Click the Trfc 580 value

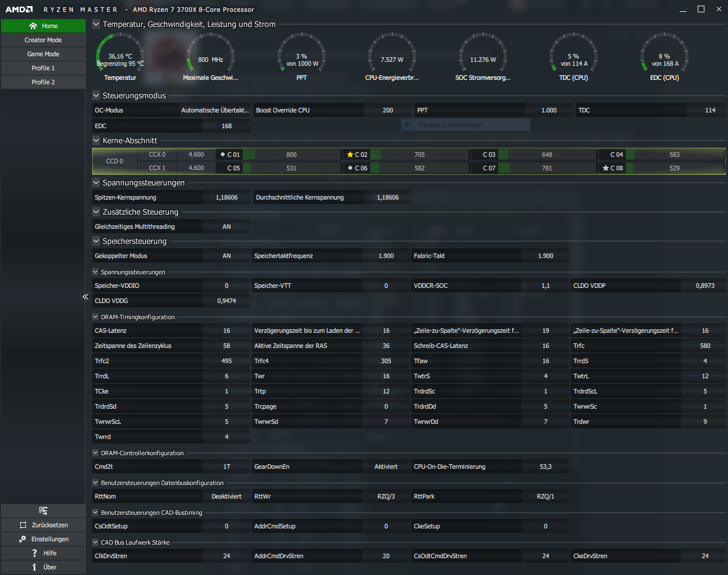click(x=705, y=346)
